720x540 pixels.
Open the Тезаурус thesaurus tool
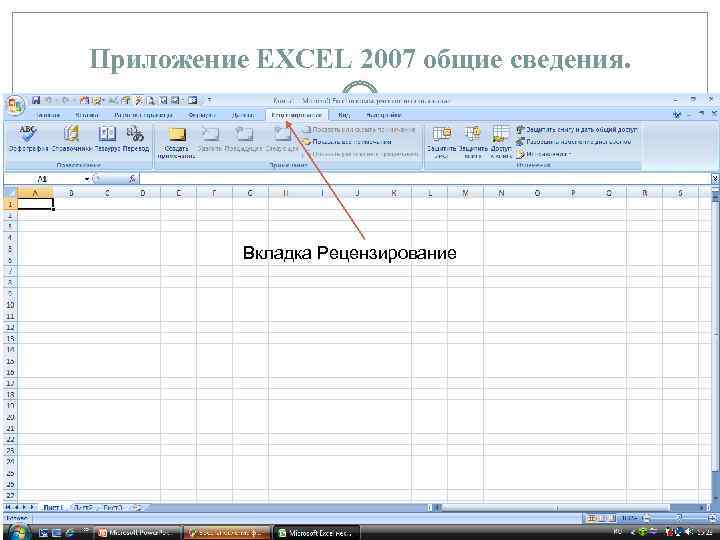point(107,139)
